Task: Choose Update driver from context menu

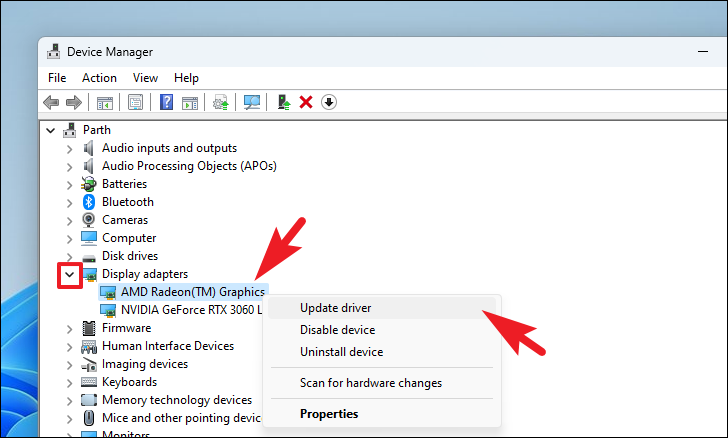Action: point(382,308)
